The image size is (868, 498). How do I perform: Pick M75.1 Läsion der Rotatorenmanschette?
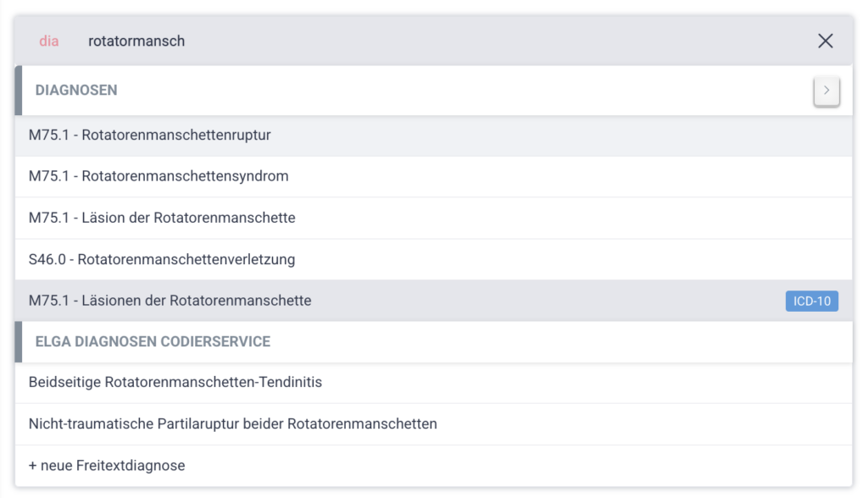[162, 219]
